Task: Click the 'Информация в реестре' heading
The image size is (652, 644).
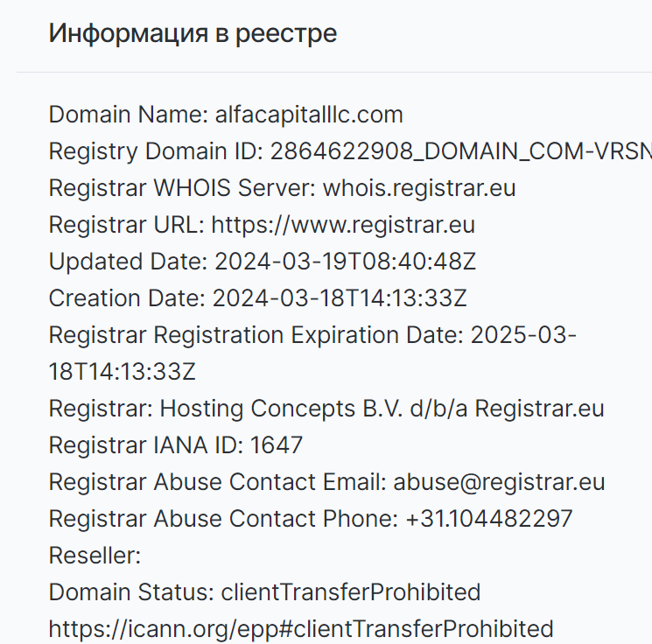Action: click(193, 33)
